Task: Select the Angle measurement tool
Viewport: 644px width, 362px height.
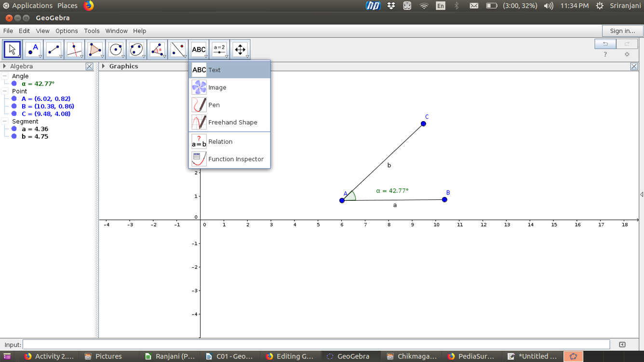Action: point(157,49)
